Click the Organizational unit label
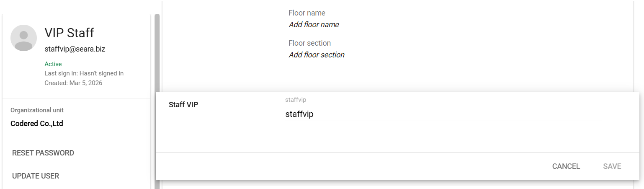Viewport: 644px width, 189px height. pyautogui.click(x=37, y=110)
